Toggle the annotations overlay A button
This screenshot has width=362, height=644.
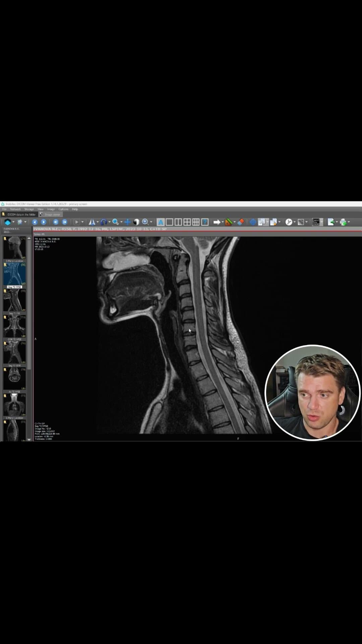[161, 222]
